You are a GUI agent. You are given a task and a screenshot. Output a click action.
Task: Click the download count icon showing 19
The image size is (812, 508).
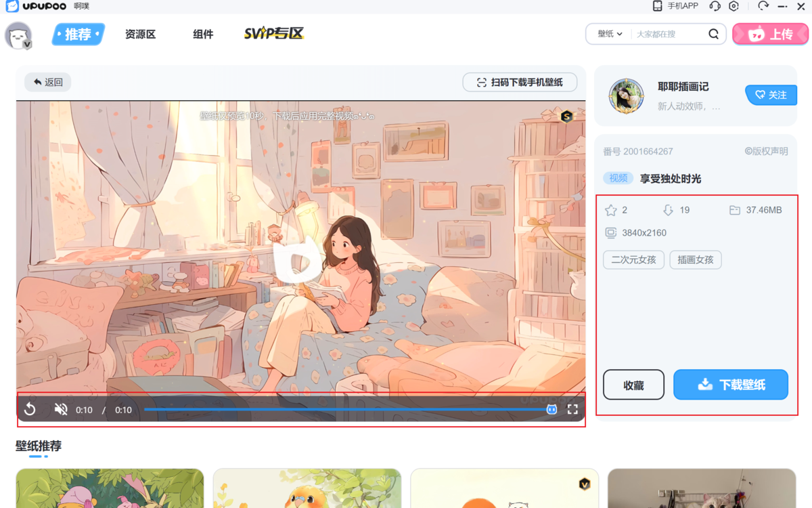click(x=669, y=210)
